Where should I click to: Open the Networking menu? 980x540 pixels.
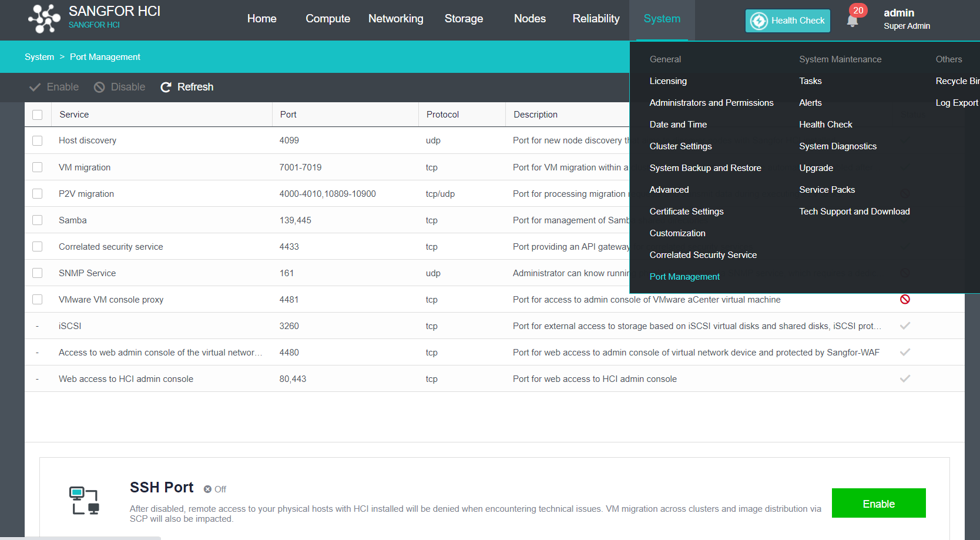(x=395, y=19)
